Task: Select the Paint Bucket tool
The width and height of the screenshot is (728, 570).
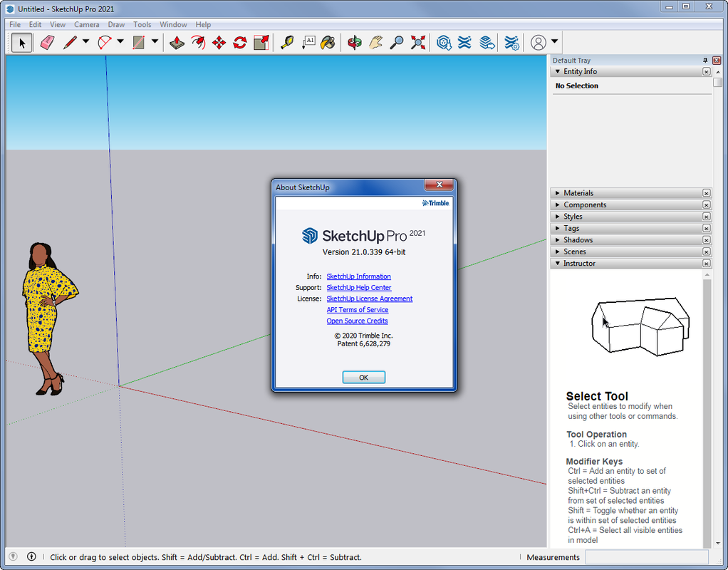Action: 328,43
